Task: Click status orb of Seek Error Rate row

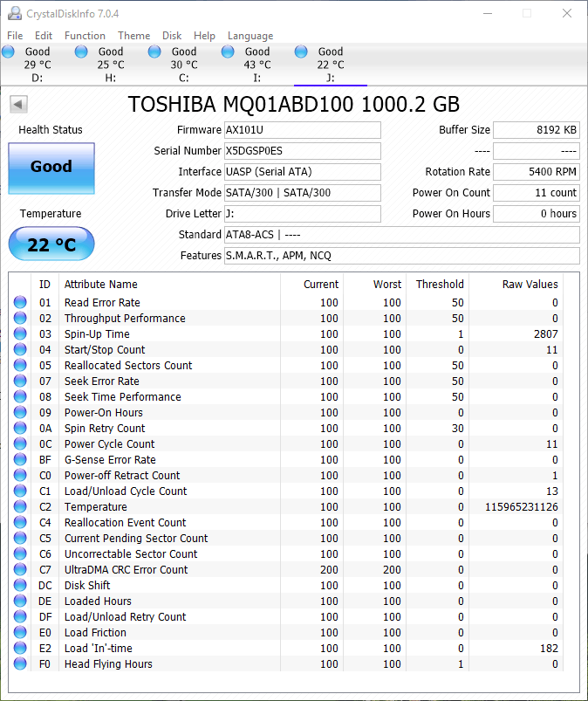Action: click(20, 381)
